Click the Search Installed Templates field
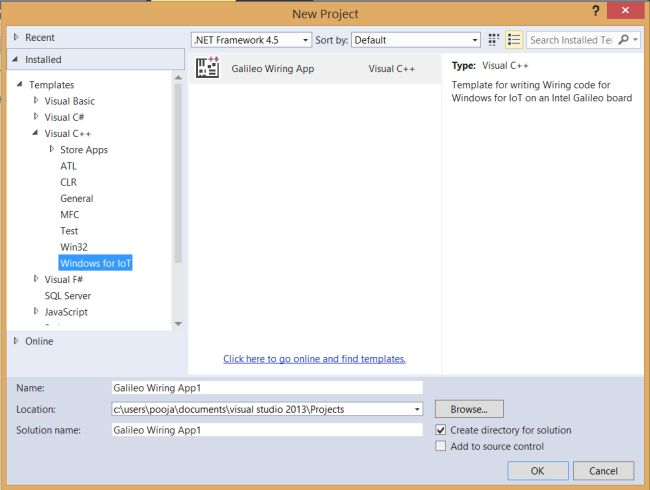The width and height of the screenshot is (650, 490). tap(571, 40)
